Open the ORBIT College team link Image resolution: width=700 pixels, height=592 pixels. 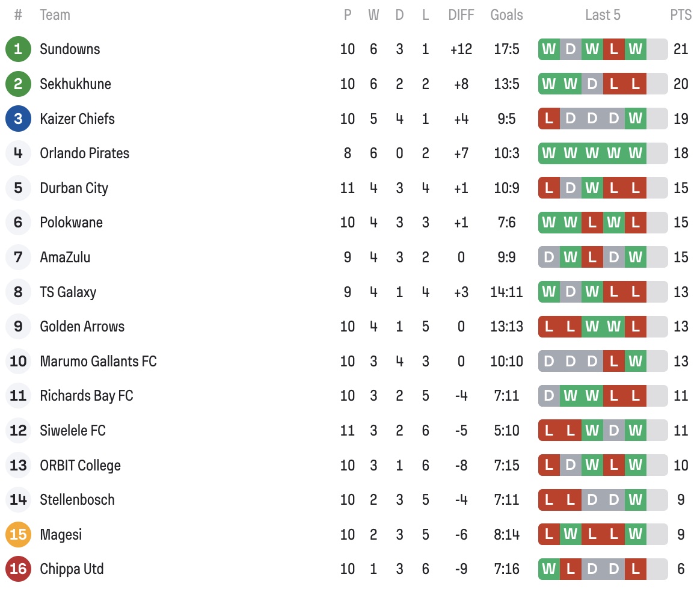click(80, 465)
